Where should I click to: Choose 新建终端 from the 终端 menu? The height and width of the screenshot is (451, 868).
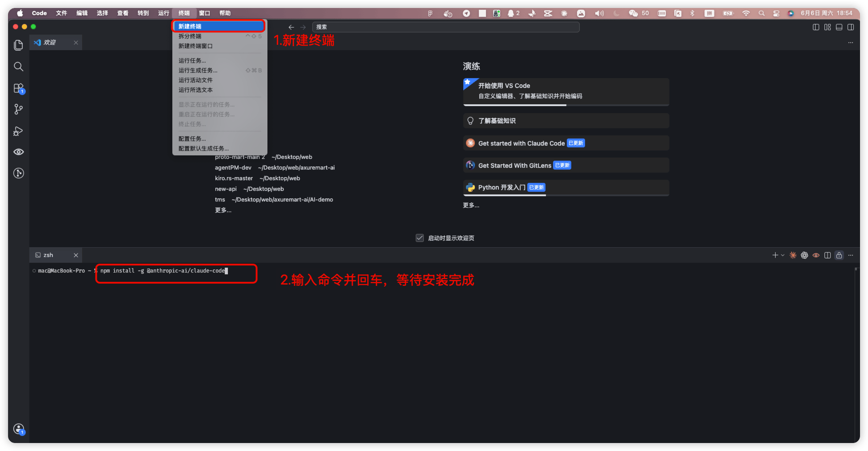click(219, 26)
